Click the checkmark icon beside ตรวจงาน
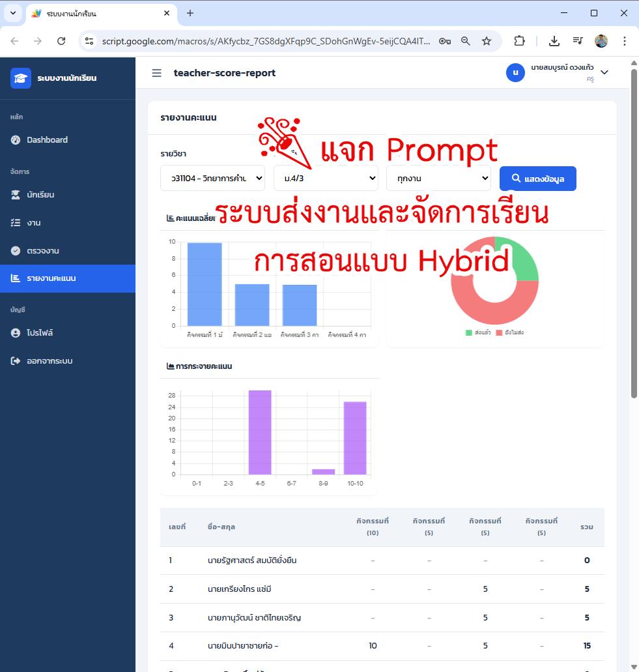639x672 pixels. click(16, 251)
